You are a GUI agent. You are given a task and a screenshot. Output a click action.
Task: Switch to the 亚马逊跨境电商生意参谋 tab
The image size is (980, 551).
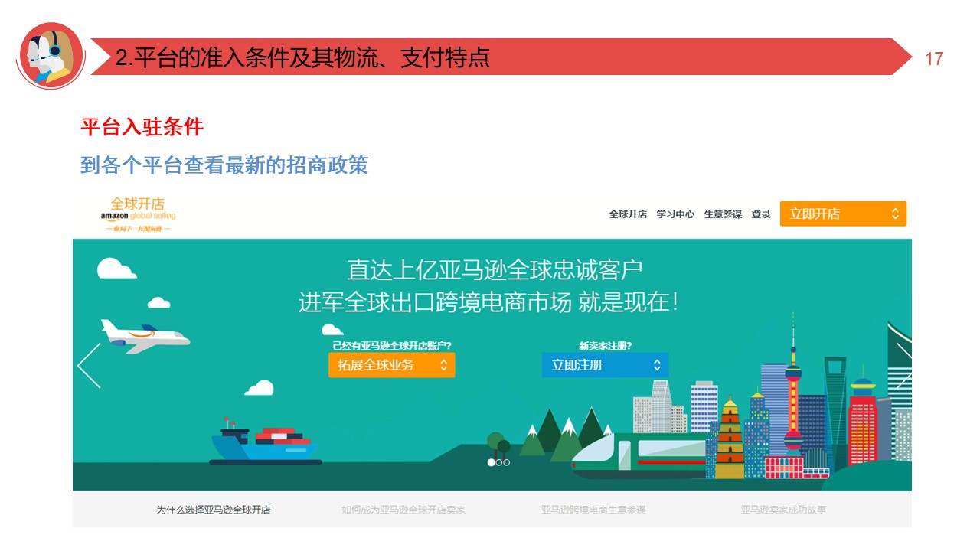point(593,510)
